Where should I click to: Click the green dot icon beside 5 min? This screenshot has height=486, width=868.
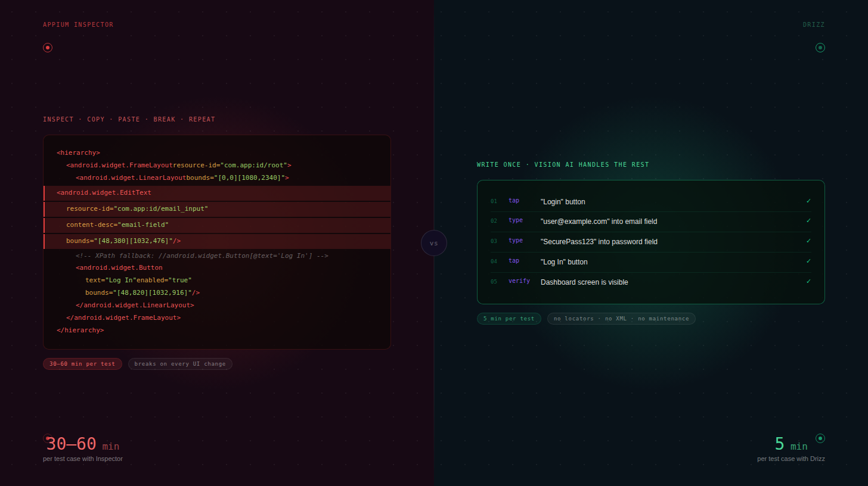tap(820, 438)
